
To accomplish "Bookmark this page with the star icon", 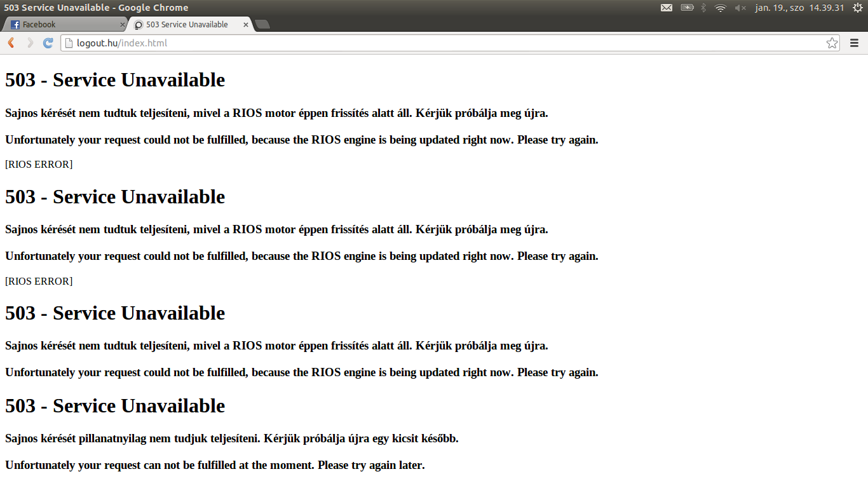I will [x=832, y=43].
